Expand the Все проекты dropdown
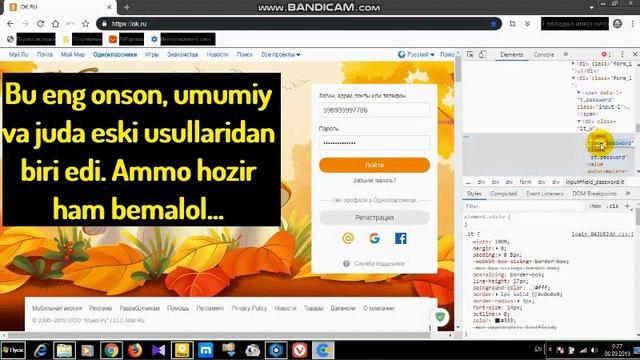640x360 pixels. click(280, 54)
